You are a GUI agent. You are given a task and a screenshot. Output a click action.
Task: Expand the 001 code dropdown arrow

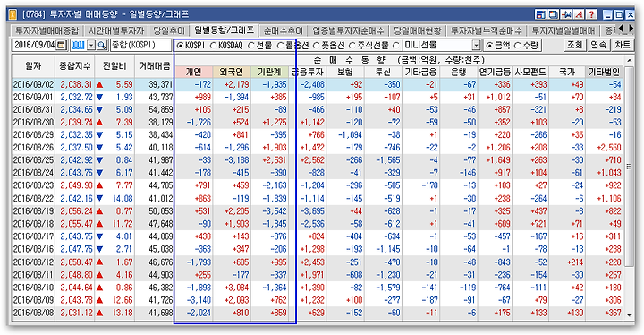coord(91,45)
